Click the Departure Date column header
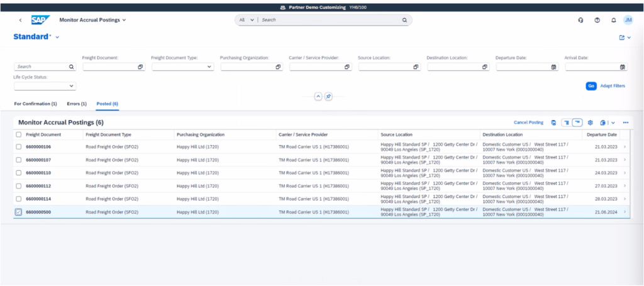 click(x=602, y=135)
